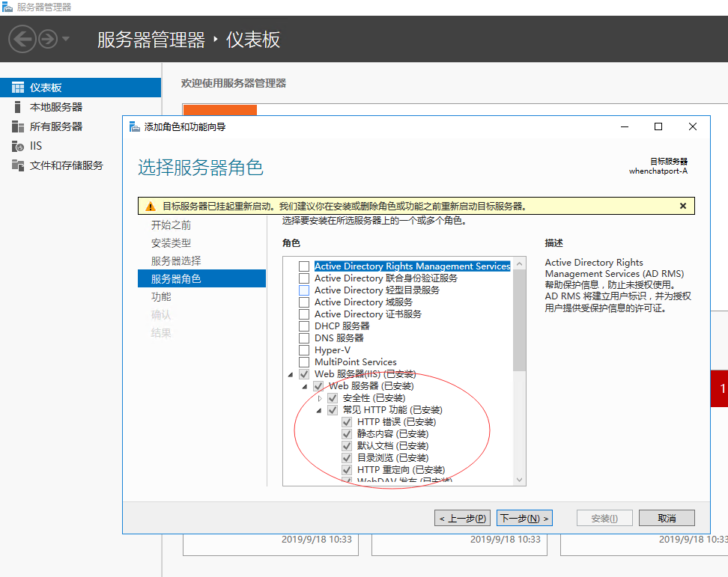Click the orange tile in the welcome panel
Viewport: 728px width, 577px height.
pyautogui.click(x=220, y=110)
